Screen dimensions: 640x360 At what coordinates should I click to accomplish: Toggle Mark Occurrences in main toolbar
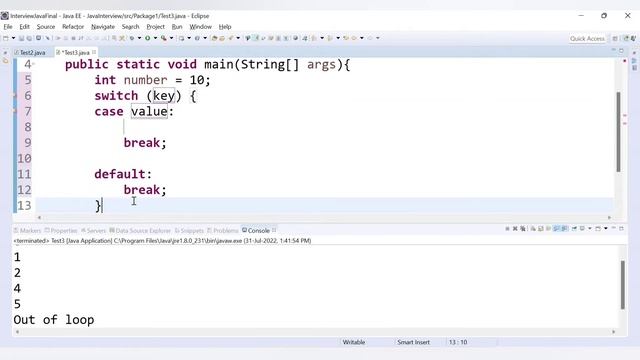256,38
